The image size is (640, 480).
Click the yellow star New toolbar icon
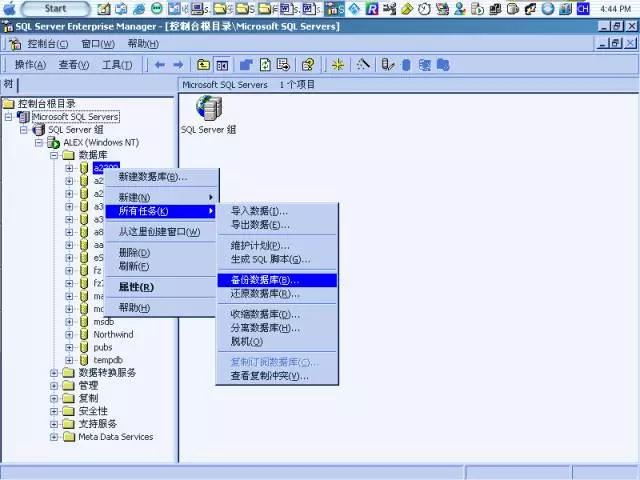point(338,65)
